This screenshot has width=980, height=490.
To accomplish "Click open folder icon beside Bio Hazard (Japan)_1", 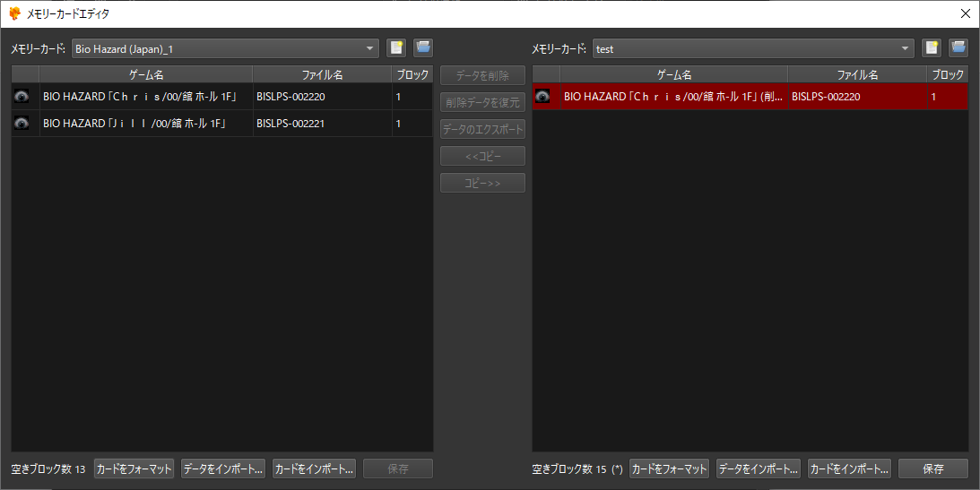I will pyautogui.click(x=423, y=48).
